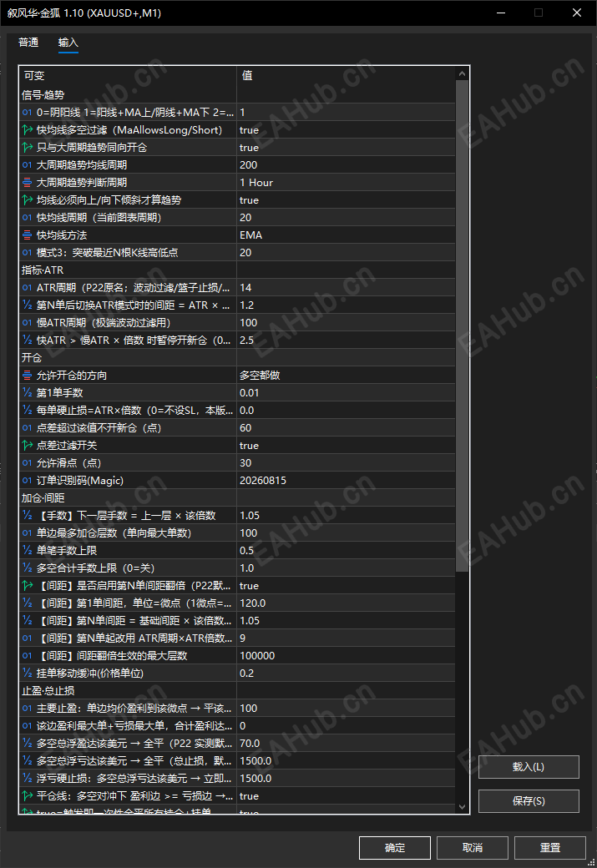The width and height of the screenshot is (597, 868).
Task: Click scrollbar up arrow of inputs list
Action: pos(463,73)
